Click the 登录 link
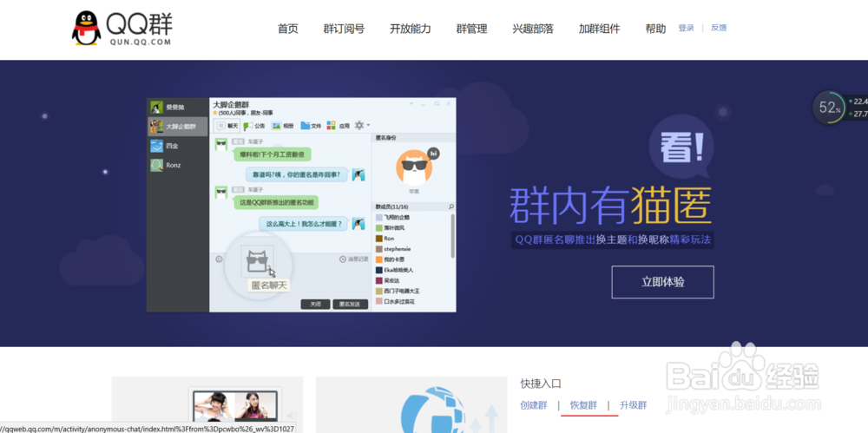 (686, 28)
